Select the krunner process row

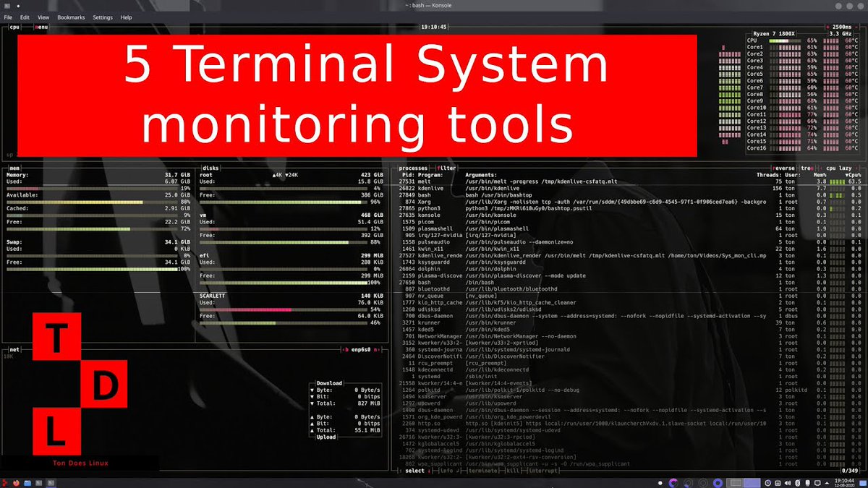tap(629, 322)
